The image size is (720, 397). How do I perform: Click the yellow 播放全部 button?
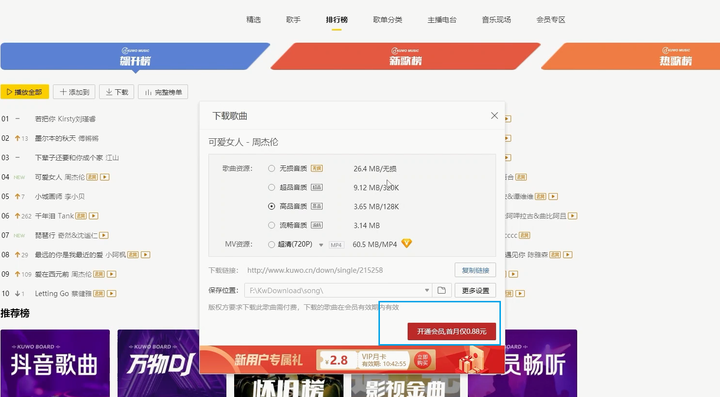pyautogui.click(x=25, y=92)
